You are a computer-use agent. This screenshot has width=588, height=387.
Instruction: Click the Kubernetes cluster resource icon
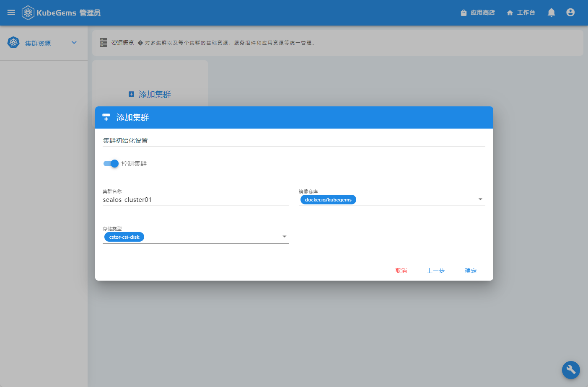(x=14, y=42)
